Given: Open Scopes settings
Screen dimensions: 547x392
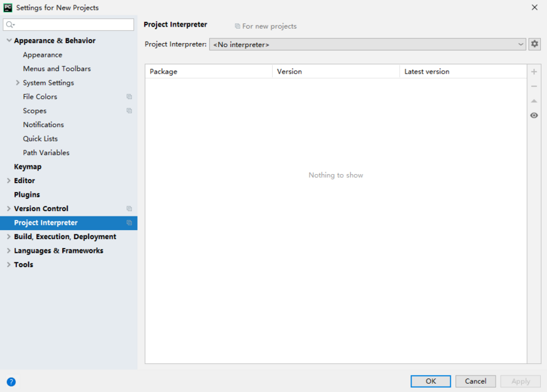Looking at the screenshot, I should point(35,111).
